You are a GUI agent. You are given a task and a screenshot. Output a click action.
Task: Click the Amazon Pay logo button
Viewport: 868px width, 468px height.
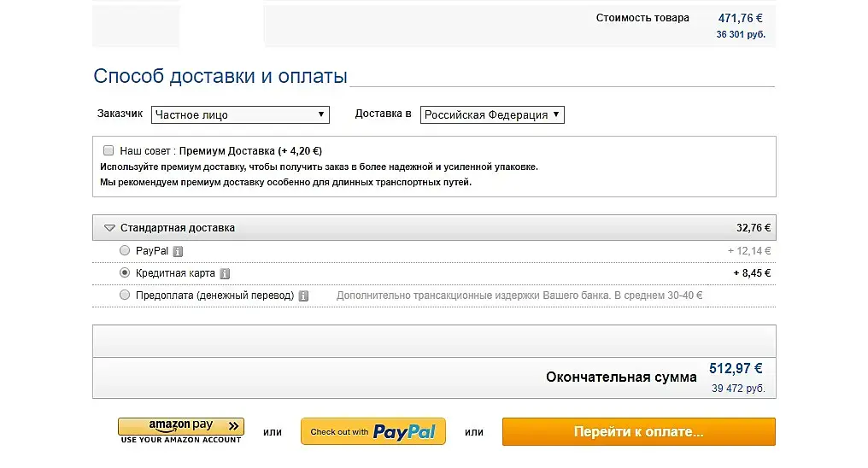pyautogui.click(x=181, y=426)
